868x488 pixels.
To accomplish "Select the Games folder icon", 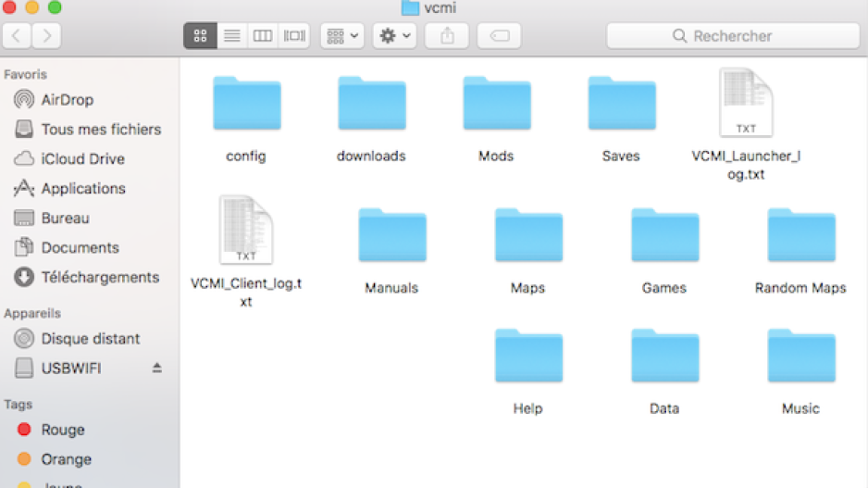I will pyautogui.click(x=664, y=235).
